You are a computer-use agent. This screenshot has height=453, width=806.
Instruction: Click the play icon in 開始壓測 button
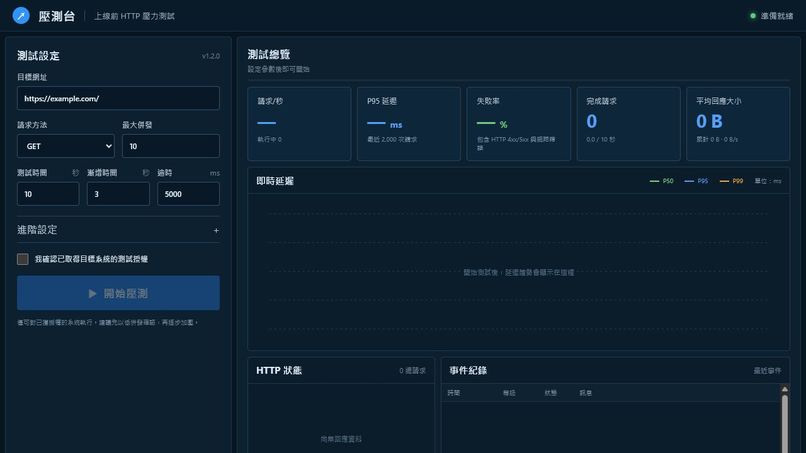[x=92, y=294]
